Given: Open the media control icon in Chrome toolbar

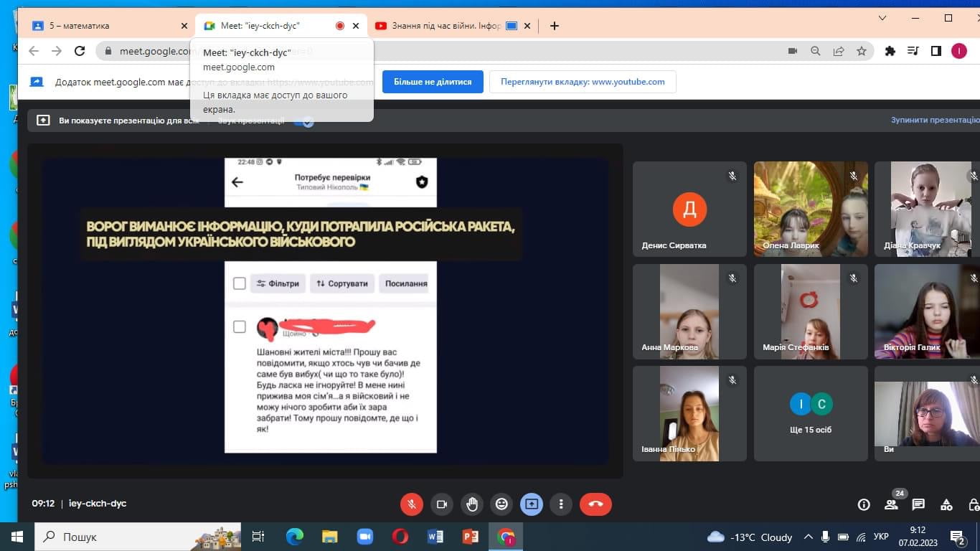Looking at the screenshot, I should point(913,51).
